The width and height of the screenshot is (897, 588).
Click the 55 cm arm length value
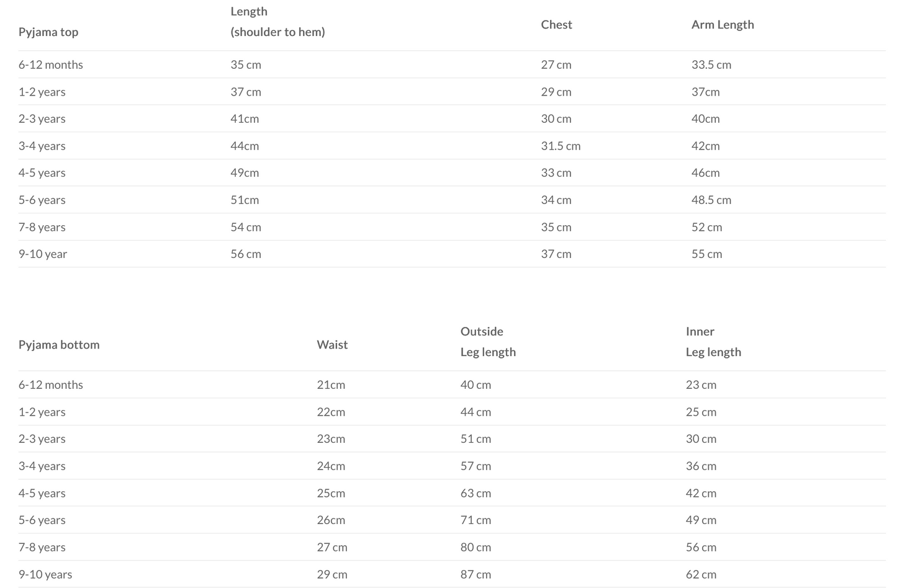tap(706, 254)
